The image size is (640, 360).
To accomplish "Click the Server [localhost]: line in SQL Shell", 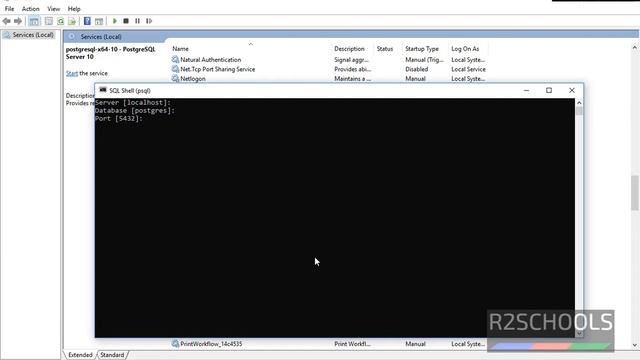I will click(133, 102).
